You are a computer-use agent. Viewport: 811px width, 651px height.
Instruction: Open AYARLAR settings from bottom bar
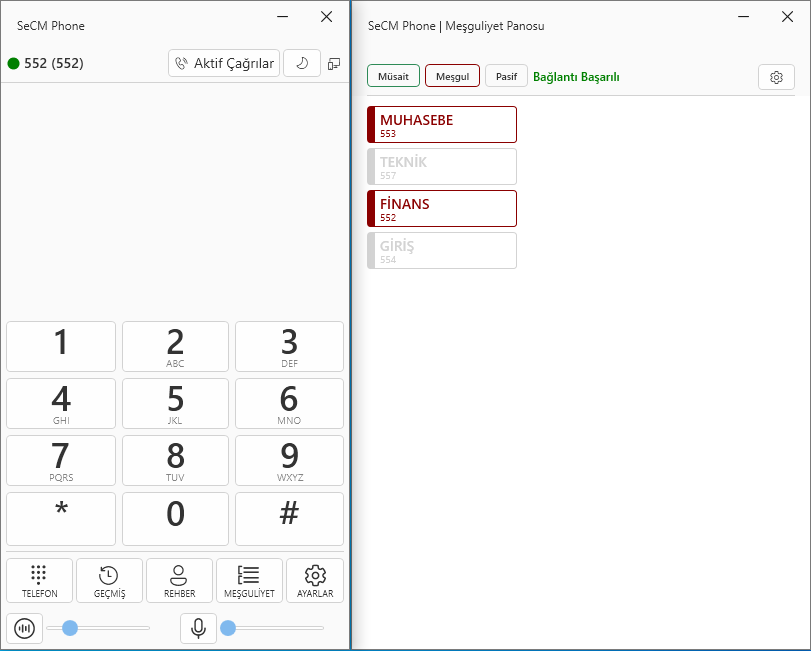pyautogui.click(x=315, y=580)
